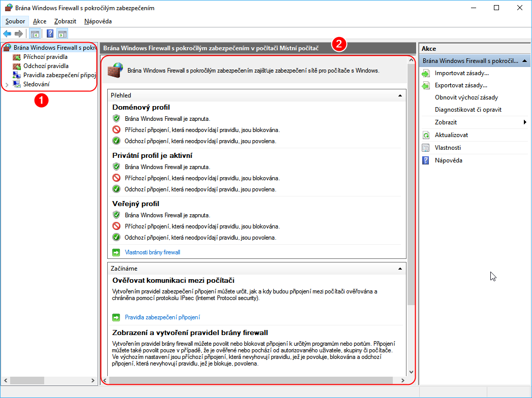
Task: Open the Nápověda menu in the menu bar
Action: 98,21
